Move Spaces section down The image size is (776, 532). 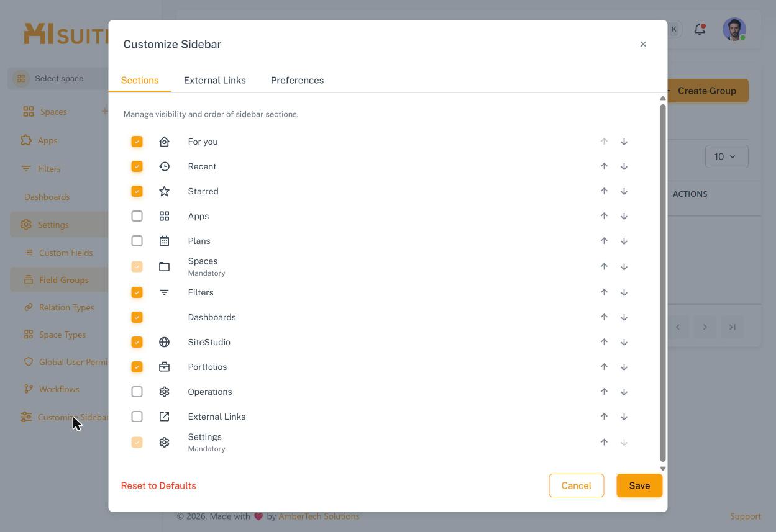tap(624, 267)
